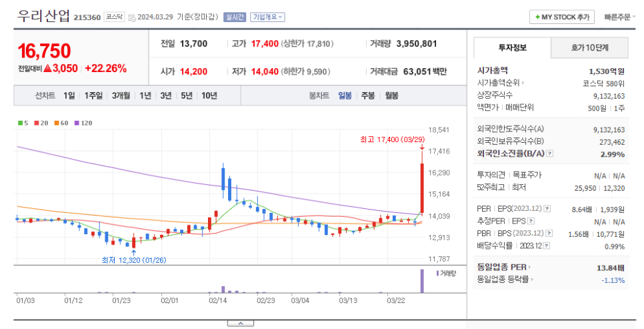644x329 pixels.
Task: Click 최저 12,320 (01/26) marker label
Action: (x=134, y=260)
